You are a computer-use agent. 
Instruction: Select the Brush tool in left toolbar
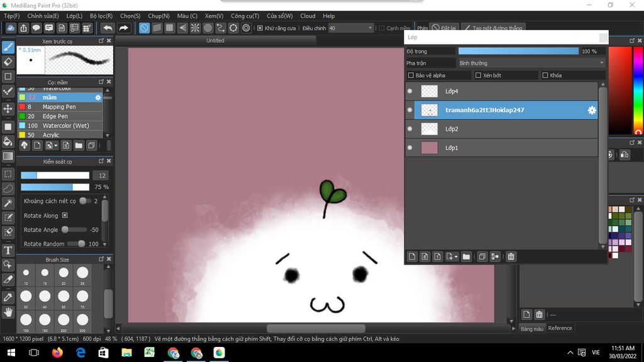click(x=8, y=48)
